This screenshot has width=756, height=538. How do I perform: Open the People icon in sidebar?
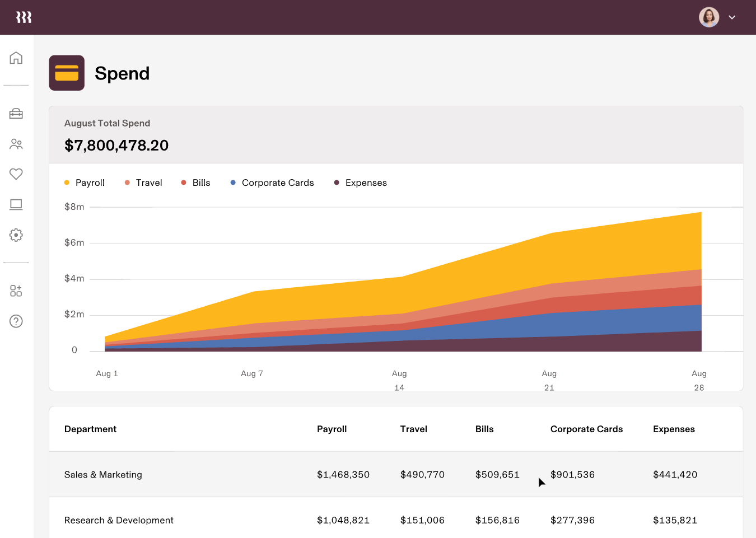[x=16, y=144]
